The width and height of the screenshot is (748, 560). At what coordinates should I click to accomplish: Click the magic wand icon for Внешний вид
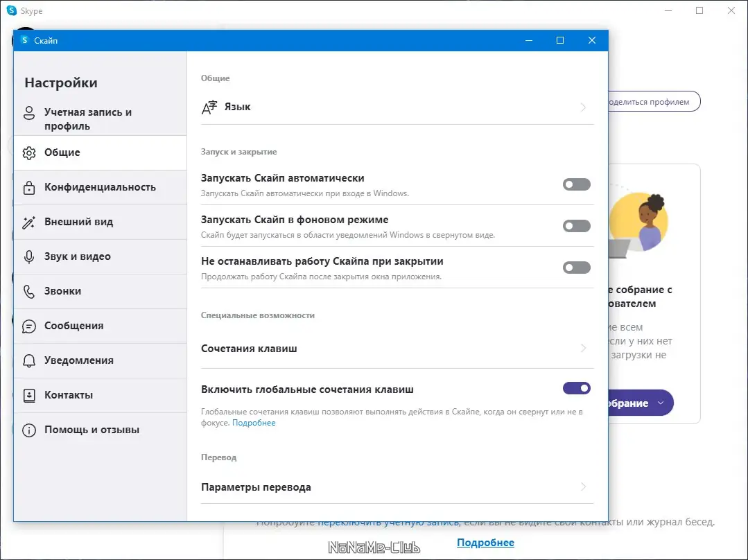click(29, 222)
